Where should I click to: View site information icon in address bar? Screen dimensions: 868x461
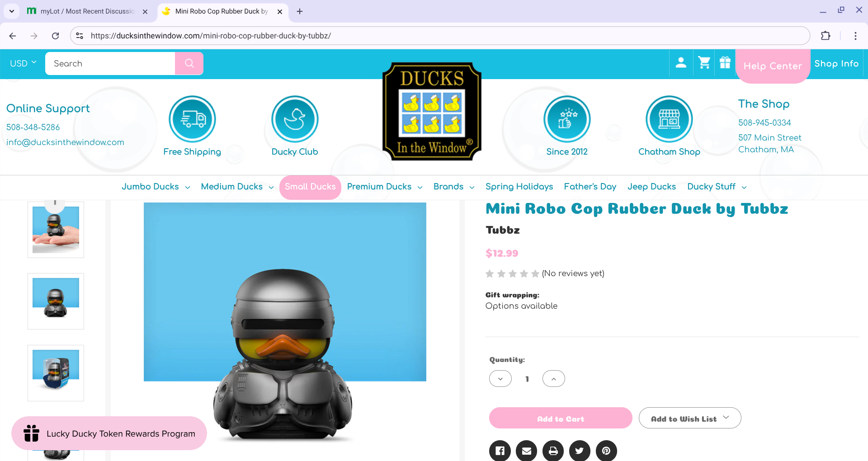(x=80, y=36)
